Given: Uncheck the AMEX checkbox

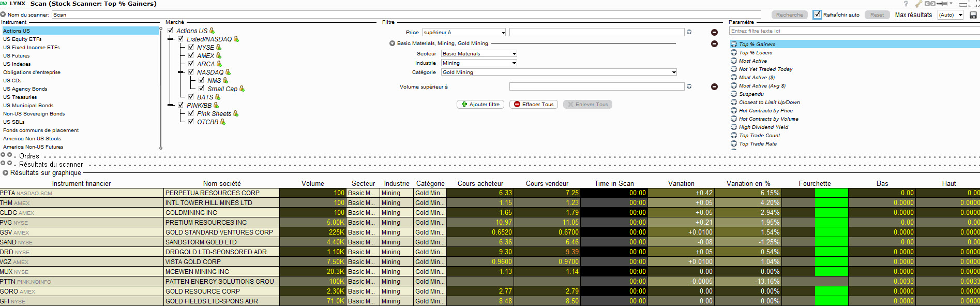Looking at the screenshot, I should 191,55.
